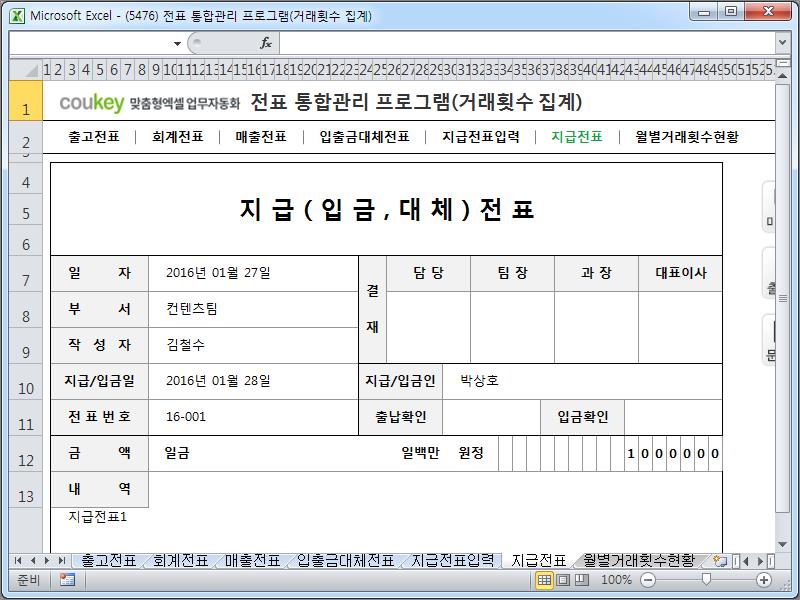Expand the formula bar with the right-side arrow
This screenshot has height=600, width=800.
tap(782, 43)
